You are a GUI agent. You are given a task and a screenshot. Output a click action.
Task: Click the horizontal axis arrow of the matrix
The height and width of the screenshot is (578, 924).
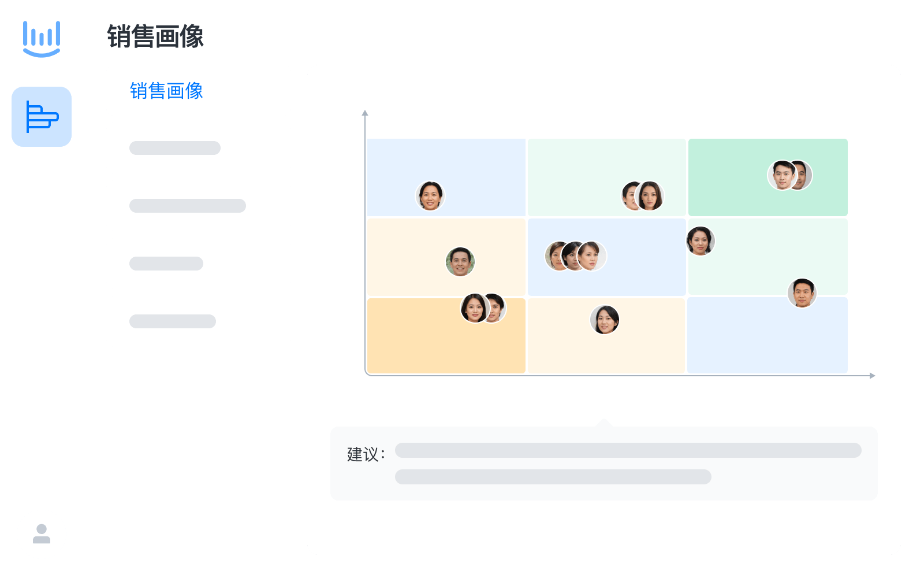(871, 376)
